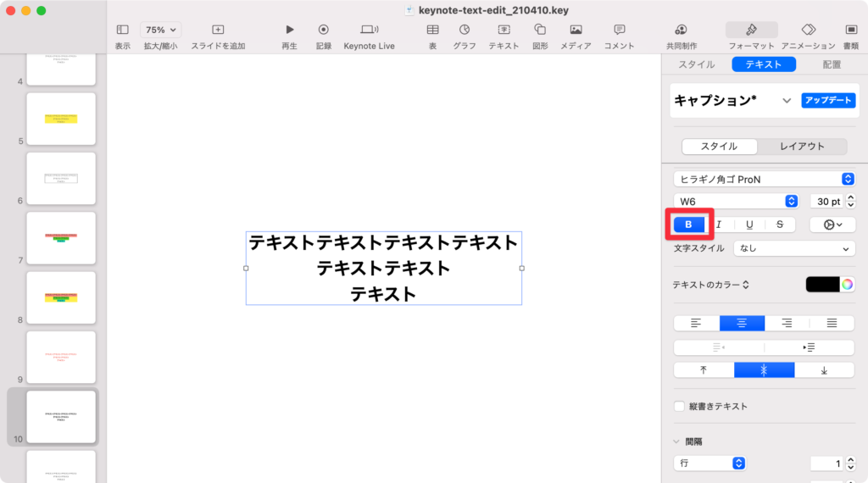Switch to the 配置 (Arrange) tab

(832, 64)
